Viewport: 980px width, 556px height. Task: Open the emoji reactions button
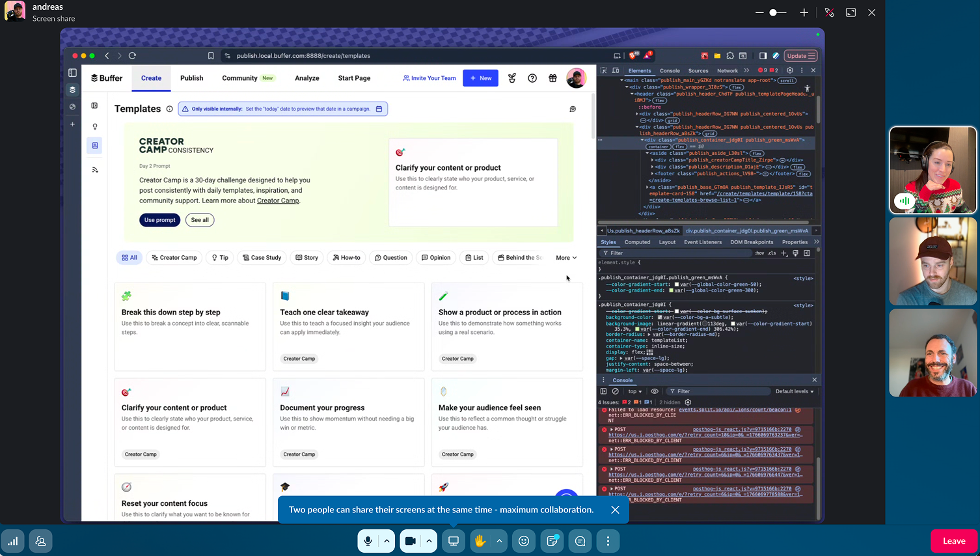pyautogui.click(x=524, y=541)
